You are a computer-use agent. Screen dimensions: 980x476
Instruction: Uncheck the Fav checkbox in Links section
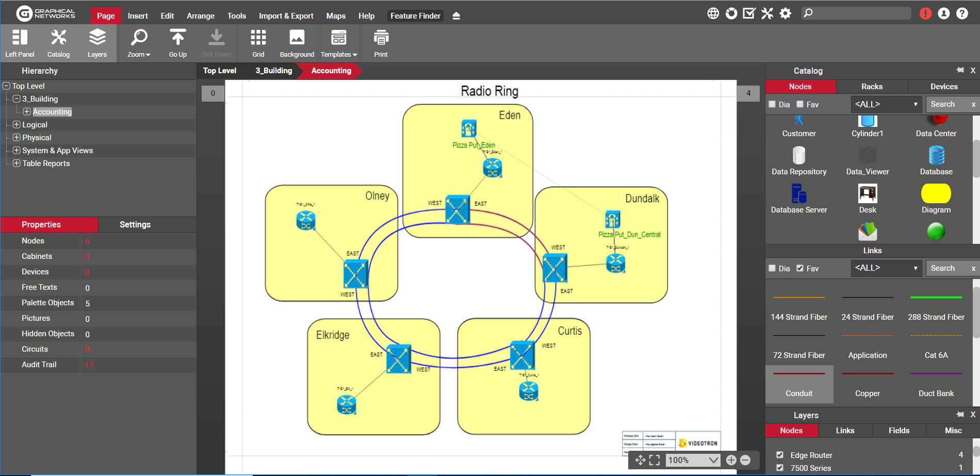(x=800, y=268)
